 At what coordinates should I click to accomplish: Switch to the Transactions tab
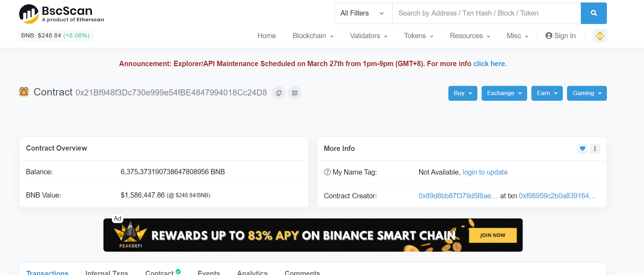click(x=47, y=272)
